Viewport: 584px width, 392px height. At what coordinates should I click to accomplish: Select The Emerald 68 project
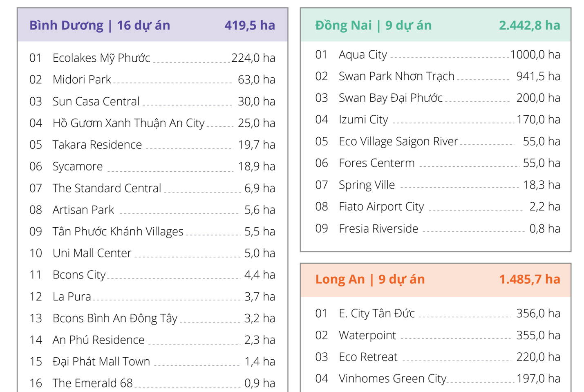[92, 383]
